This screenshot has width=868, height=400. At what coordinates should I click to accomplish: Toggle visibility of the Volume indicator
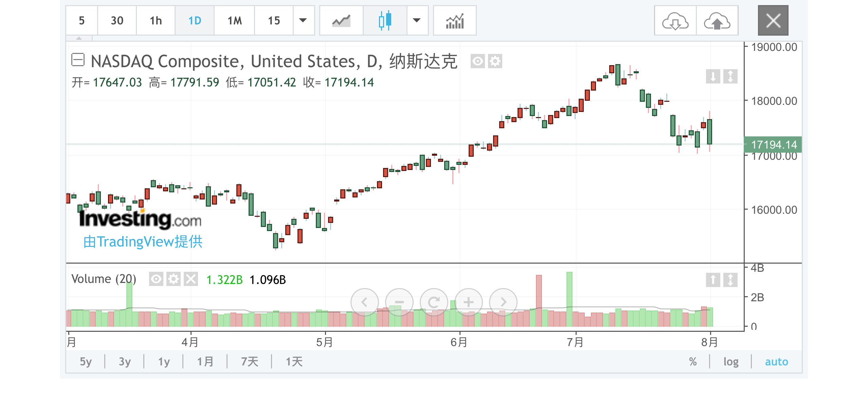[x=157, y=279]
